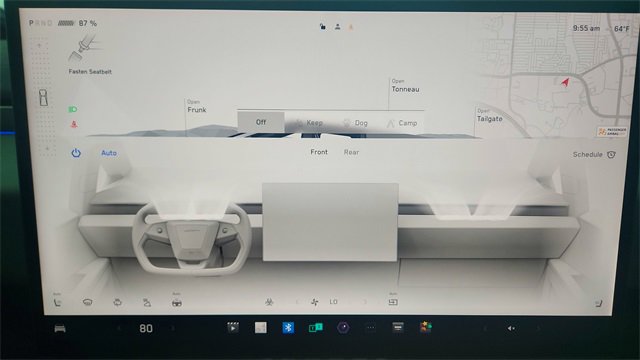
Task: Open the purple dashcam app in the dock
Action: (343, 327)
